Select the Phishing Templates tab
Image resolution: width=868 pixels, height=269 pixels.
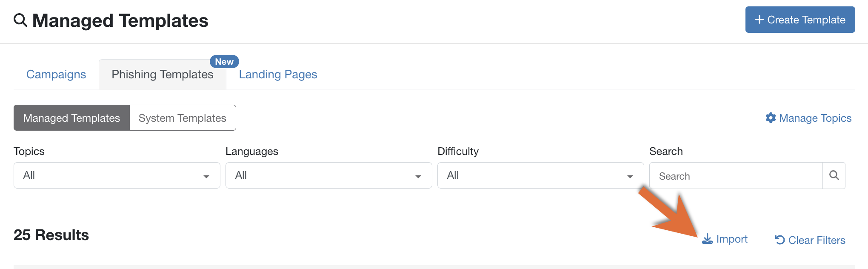coord(163,74)
